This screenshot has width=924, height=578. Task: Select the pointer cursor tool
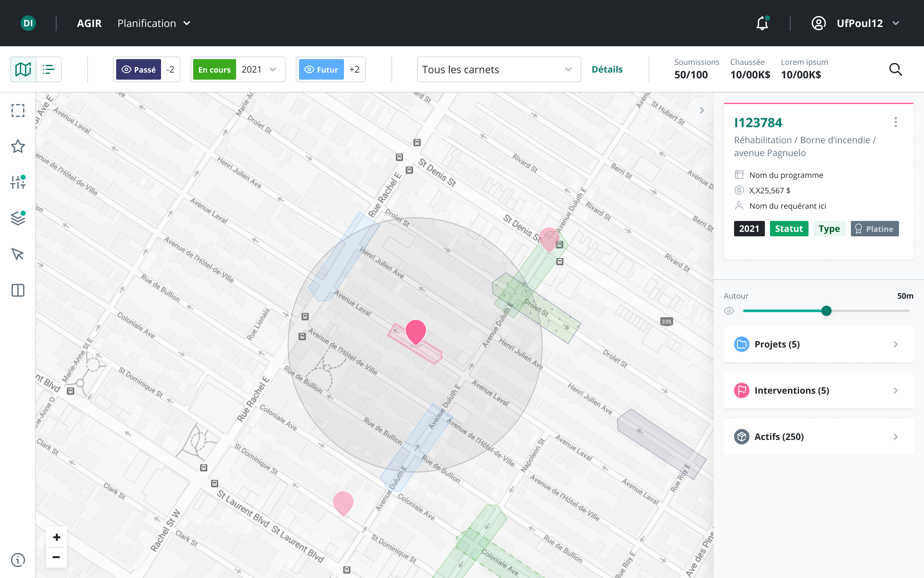[x=18, y=254]
